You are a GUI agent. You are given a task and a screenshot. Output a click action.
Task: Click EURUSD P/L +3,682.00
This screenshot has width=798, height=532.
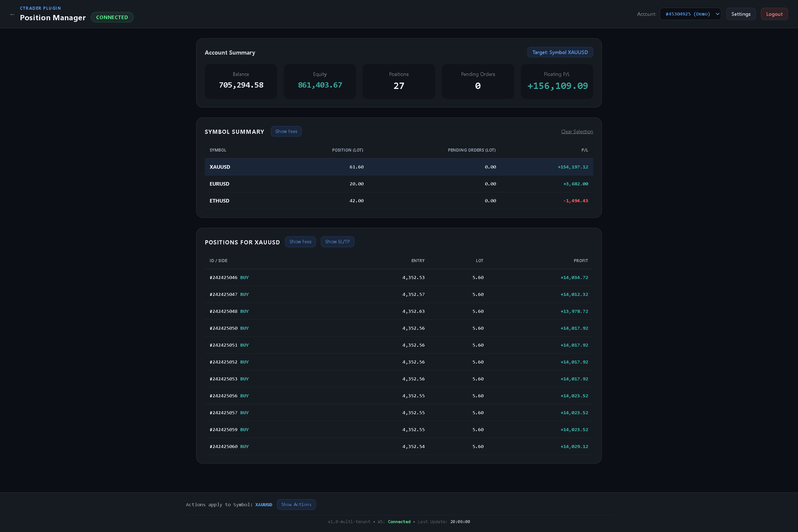click(576, 184)
